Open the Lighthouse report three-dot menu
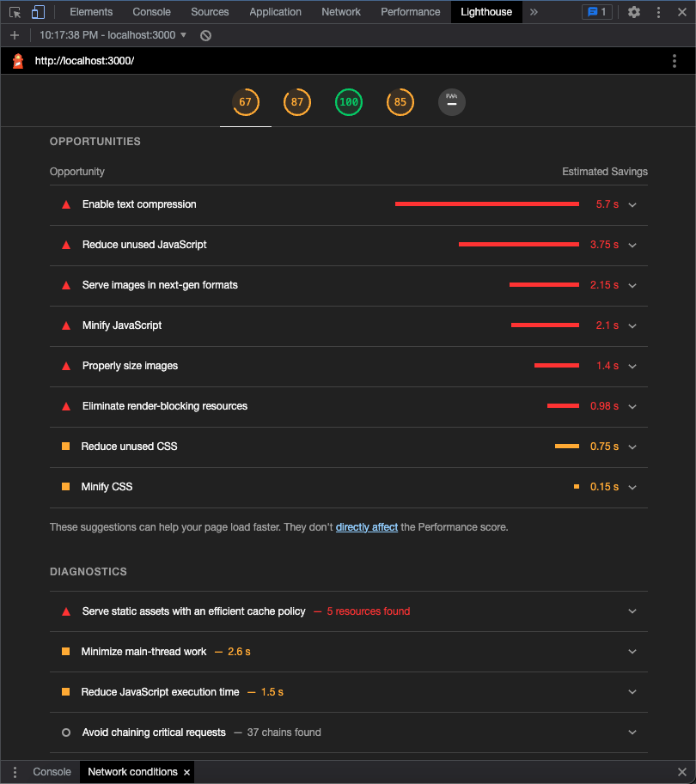The width and height of the screenshot is (696, 784). pyautogui.click(x=674, y=61)
